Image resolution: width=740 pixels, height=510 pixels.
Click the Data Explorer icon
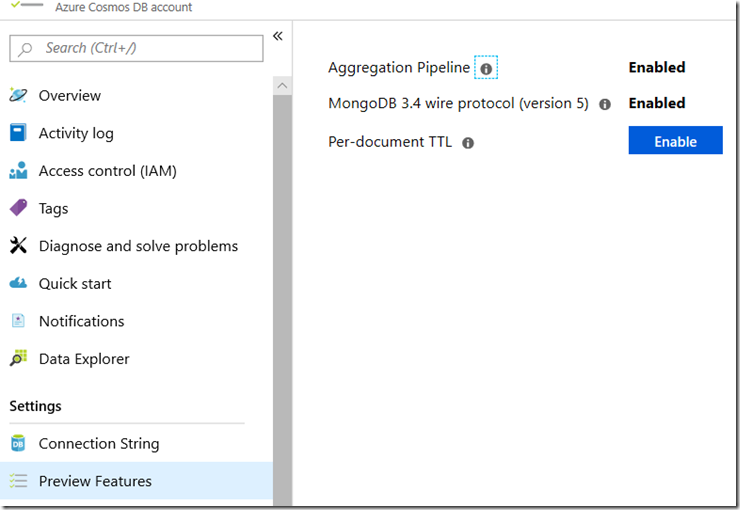coord(18,359)
